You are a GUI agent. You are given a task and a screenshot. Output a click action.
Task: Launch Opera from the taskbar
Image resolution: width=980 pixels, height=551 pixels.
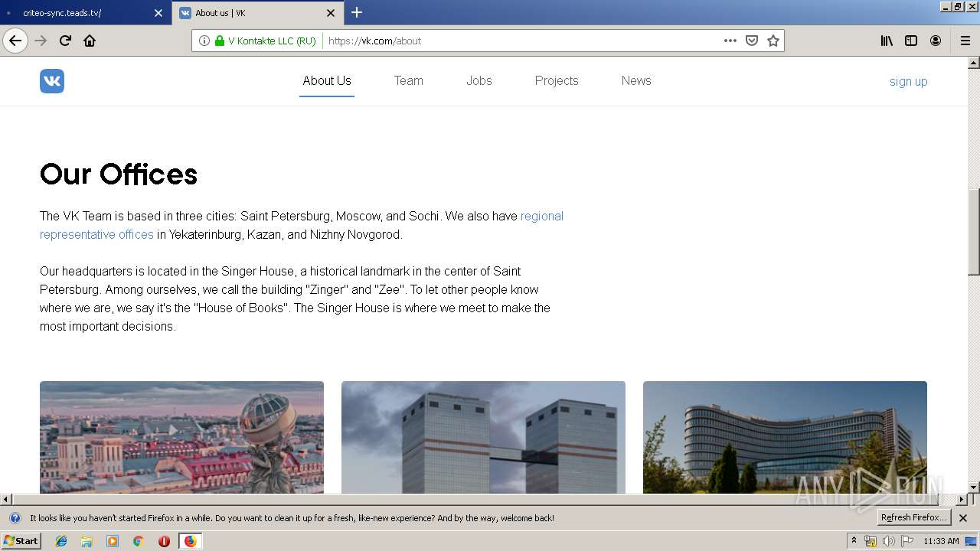click(164, 541)
